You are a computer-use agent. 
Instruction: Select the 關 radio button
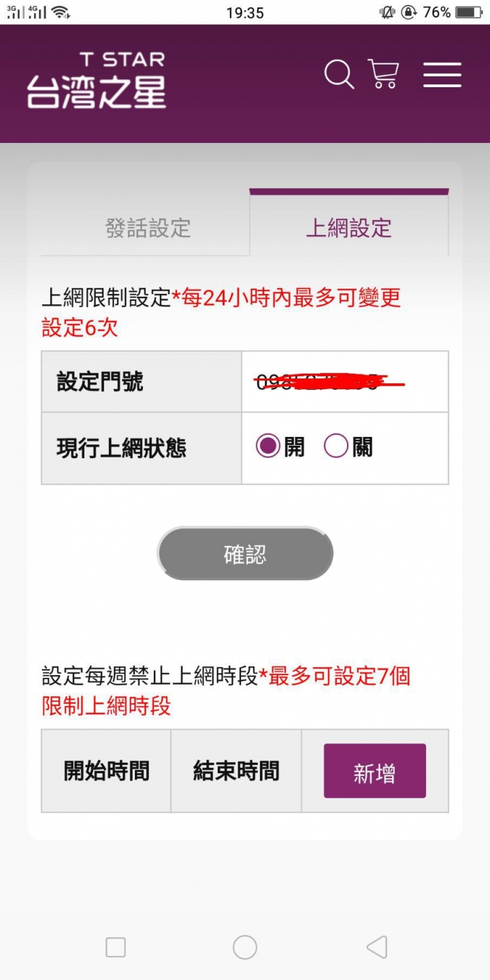click(x=336, y=447)
